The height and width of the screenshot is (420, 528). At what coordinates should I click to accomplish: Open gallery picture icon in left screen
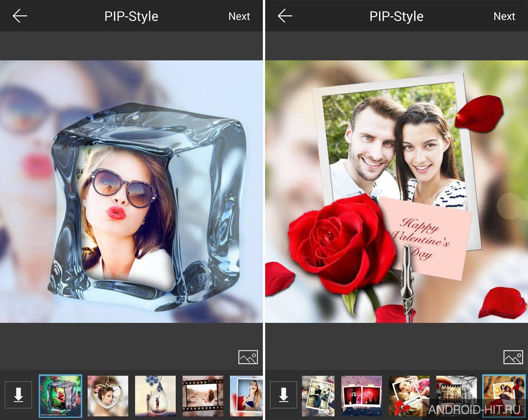tap(248, 357)
